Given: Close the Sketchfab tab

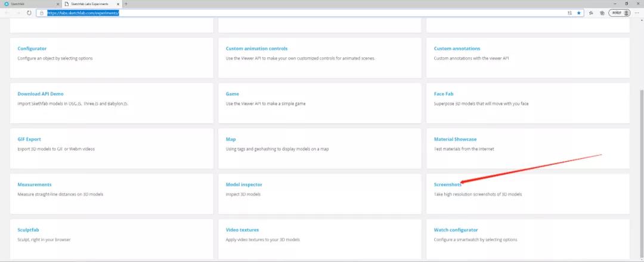Looking at the screenshot, I should coord(57,4).
